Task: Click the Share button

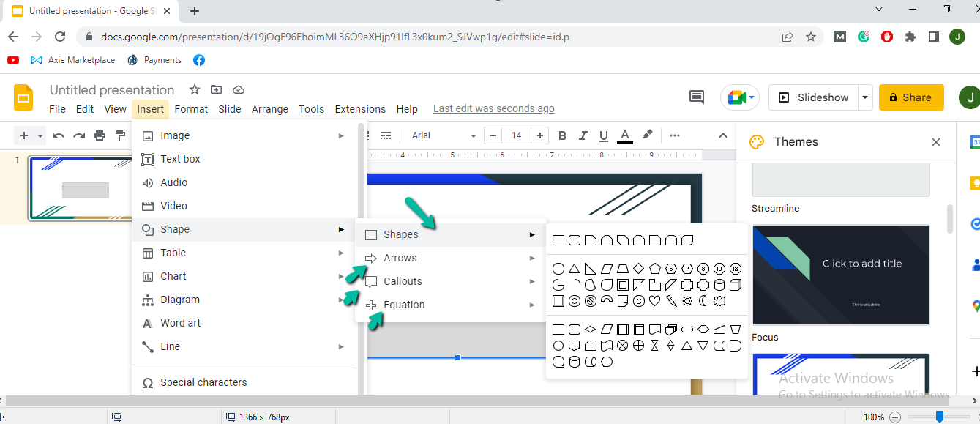Action: pyautogui.click(x=911, y=97)
